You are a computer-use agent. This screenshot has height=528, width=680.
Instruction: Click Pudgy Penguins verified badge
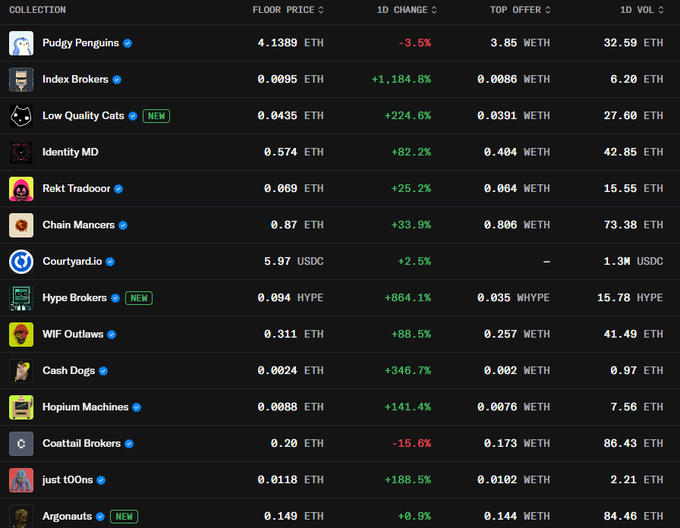tap(128, 43)
